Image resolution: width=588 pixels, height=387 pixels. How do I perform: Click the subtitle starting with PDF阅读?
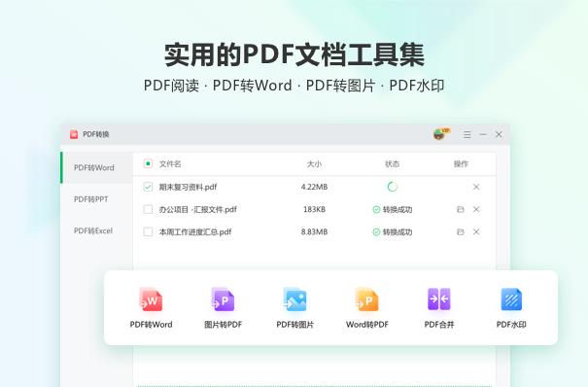pyautogui.click(x=294, y=86)
